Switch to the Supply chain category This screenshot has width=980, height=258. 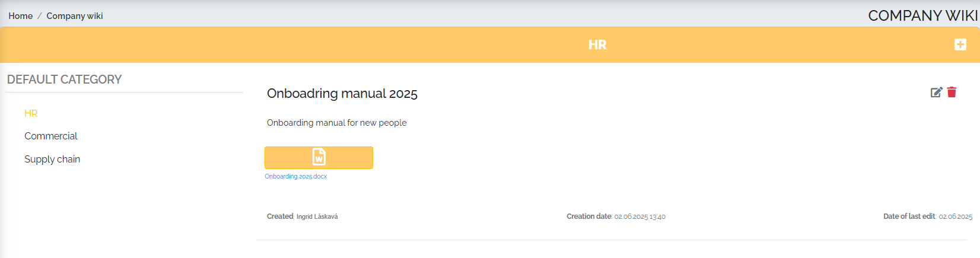point(52,159)
